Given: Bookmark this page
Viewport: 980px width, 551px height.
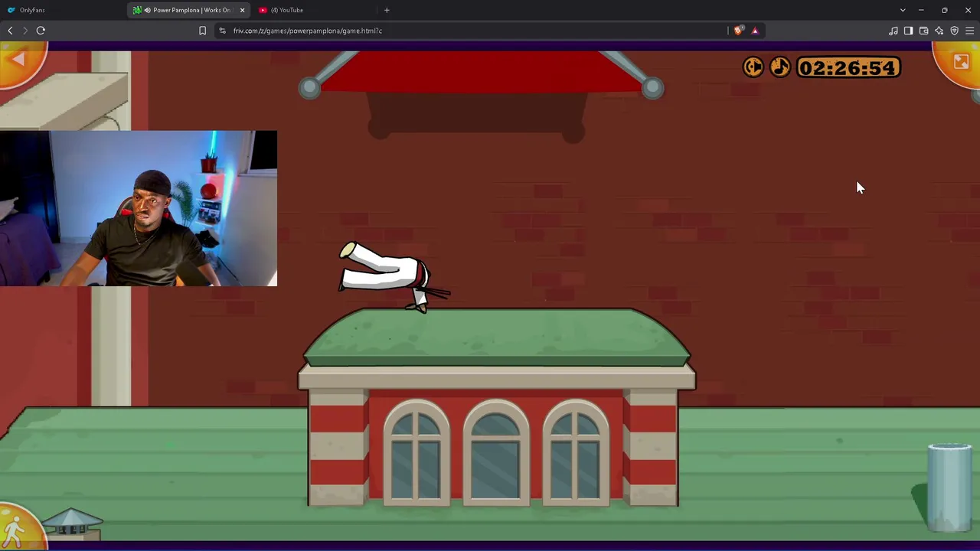Looking at the screenshot, I should [202, 31].
